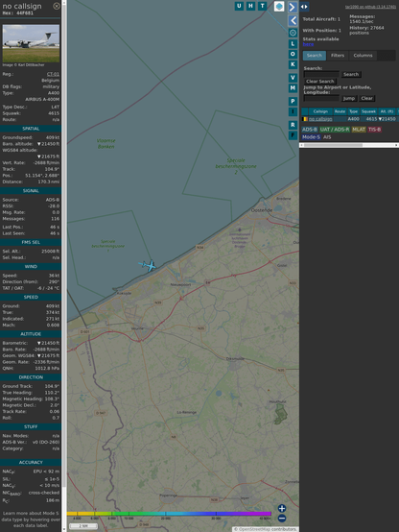
Task: Toggle the TIS-B source filter
Action: [375, 130]
